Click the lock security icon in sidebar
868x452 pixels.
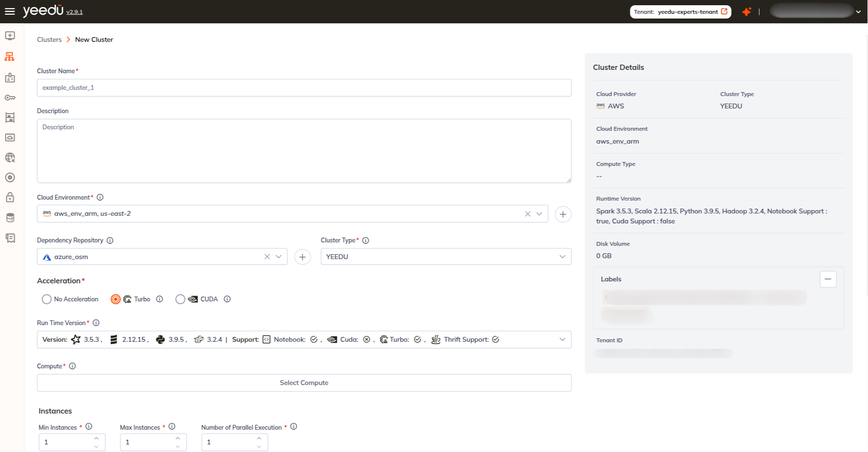(10, 197)
